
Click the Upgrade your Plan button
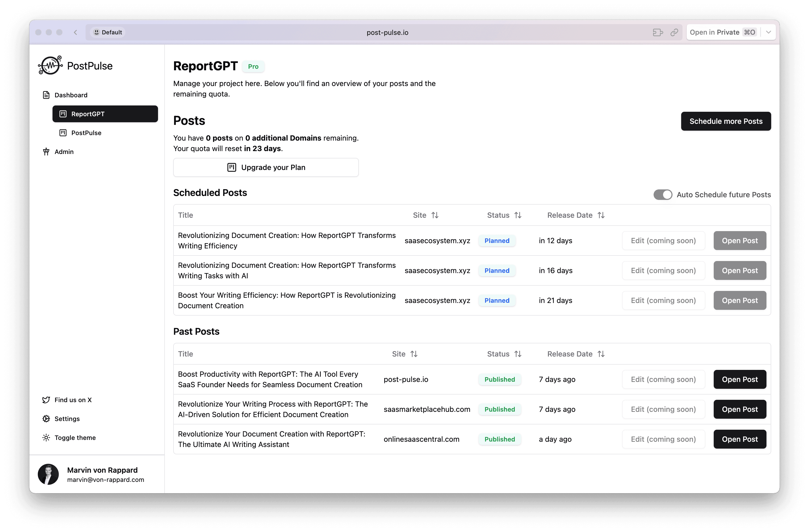(x=266, y=167)
